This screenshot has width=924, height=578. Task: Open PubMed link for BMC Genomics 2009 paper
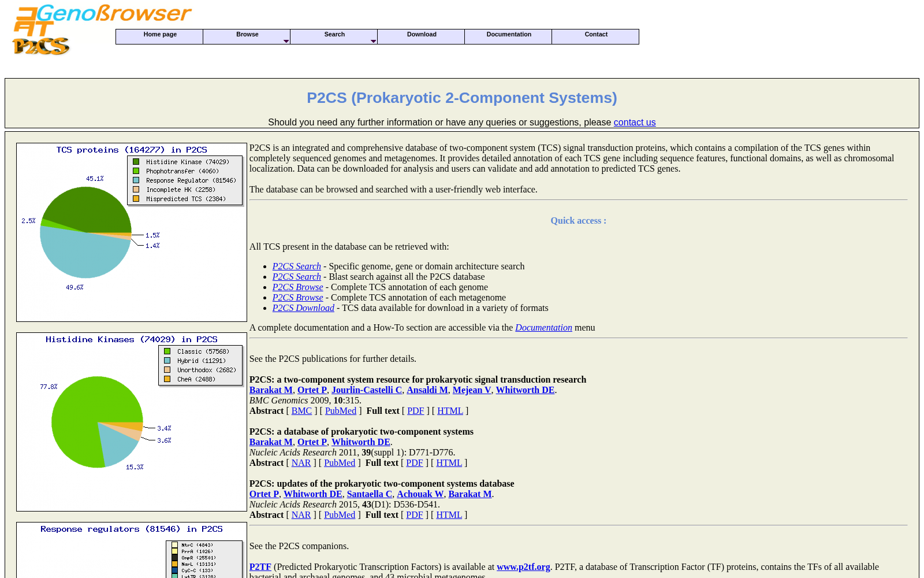341,411
